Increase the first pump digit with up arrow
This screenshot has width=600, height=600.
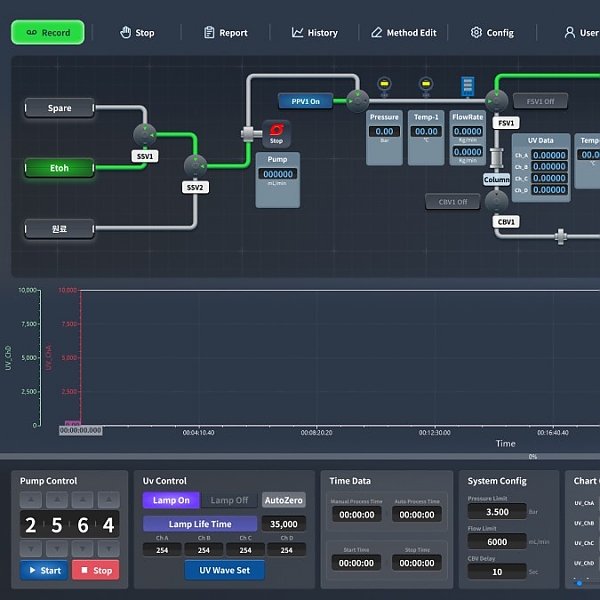31,499
